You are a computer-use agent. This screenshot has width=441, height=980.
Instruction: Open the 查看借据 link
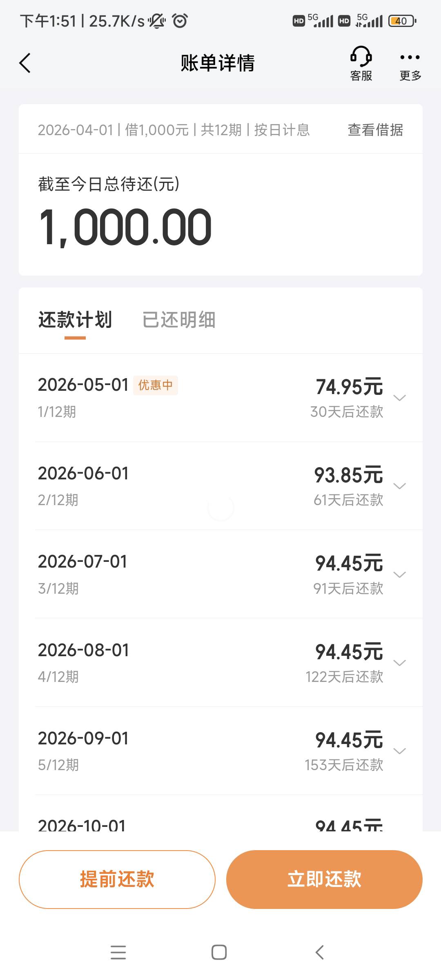pos(375,130)
